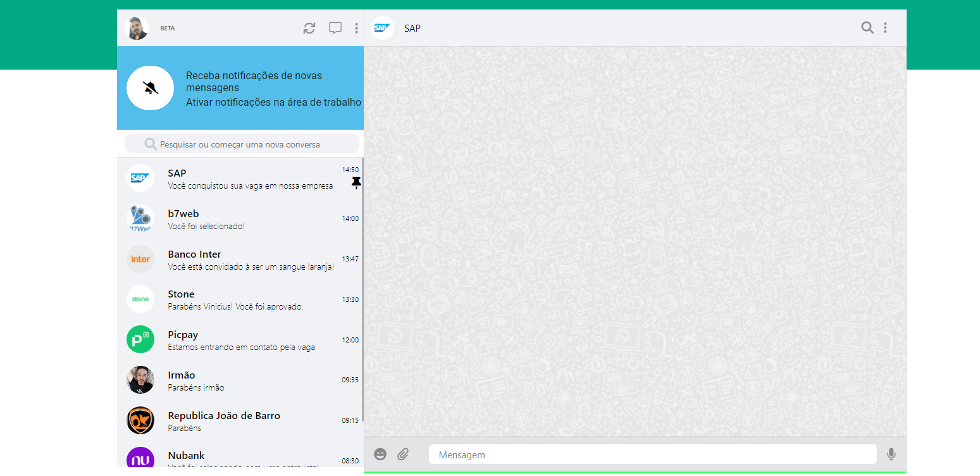Focus the search or new conversation field

pos(242,144)
